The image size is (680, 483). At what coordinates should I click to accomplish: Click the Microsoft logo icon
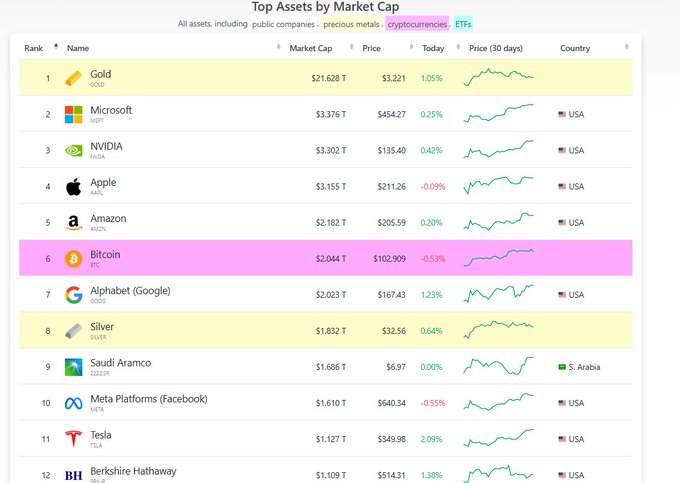coord(74,114)
